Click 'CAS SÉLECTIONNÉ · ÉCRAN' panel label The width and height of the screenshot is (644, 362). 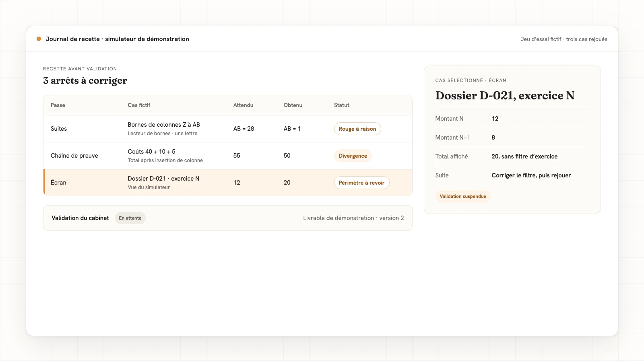(471, 80)
